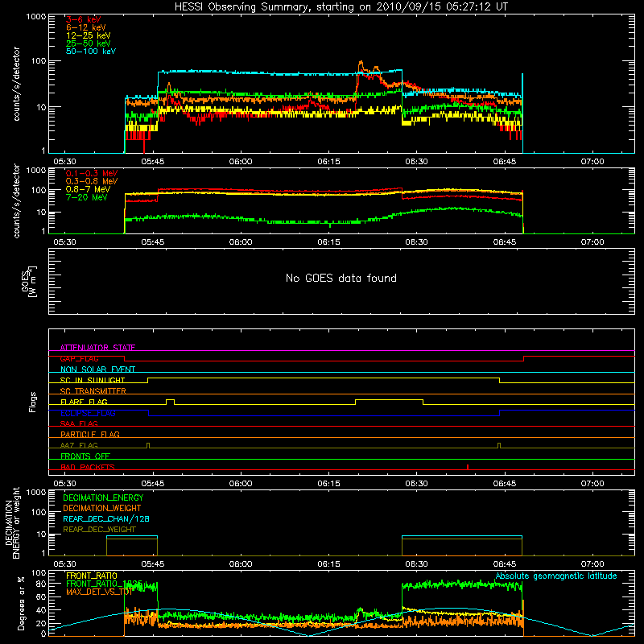Select the yellow 12-25 keV legend label

point(89,35)
